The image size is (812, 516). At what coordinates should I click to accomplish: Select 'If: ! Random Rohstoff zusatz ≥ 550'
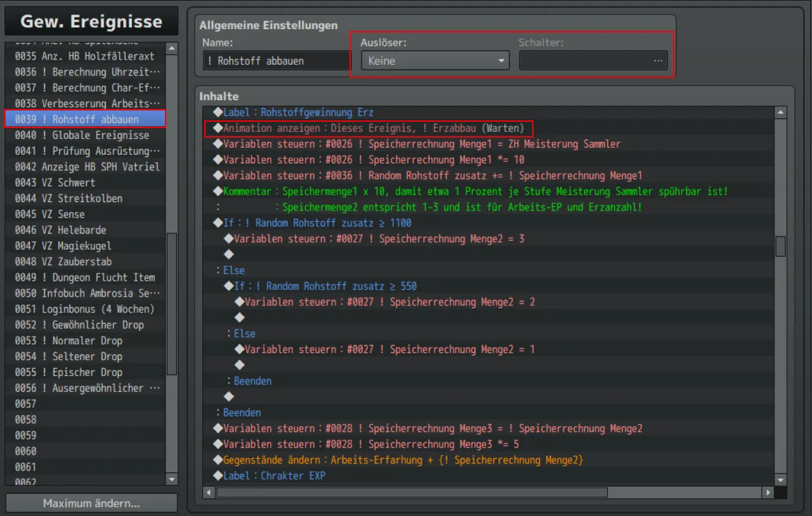coord(488,287)
